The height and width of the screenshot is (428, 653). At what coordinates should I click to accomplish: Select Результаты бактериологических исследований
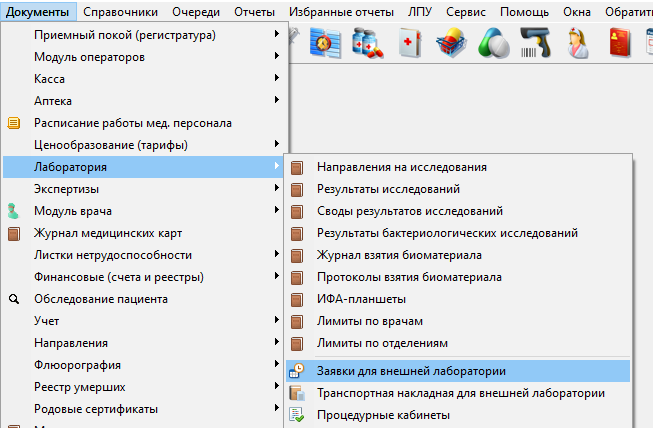447,233
